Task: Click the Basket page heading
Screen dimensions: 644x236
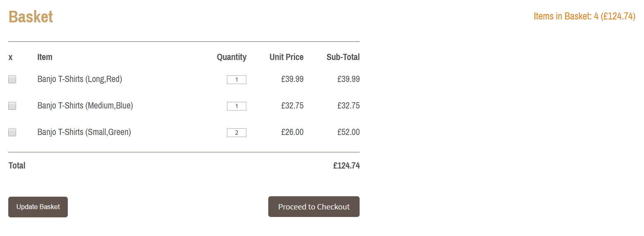Action: click(31, 17)
